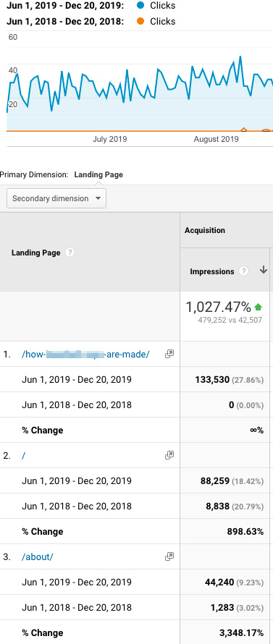Open the / root landing page link
This screenshot has width=273, height=644.
(23, 455)
